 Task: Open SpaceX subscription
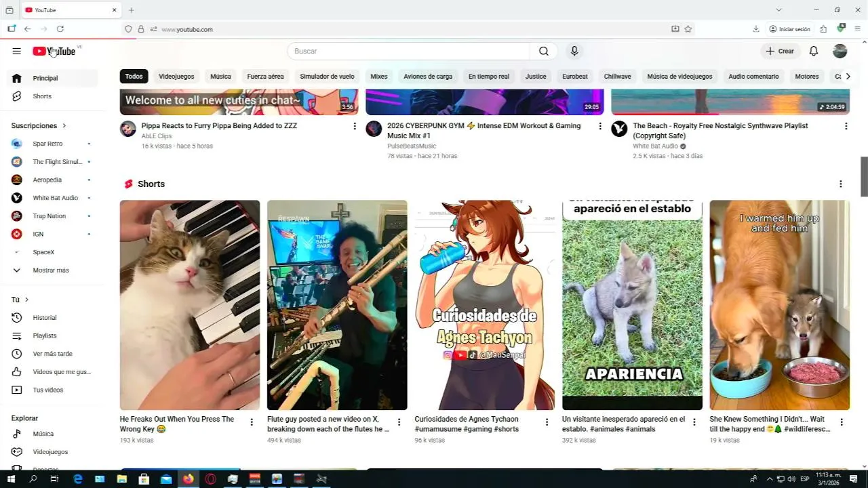[53, 252]
